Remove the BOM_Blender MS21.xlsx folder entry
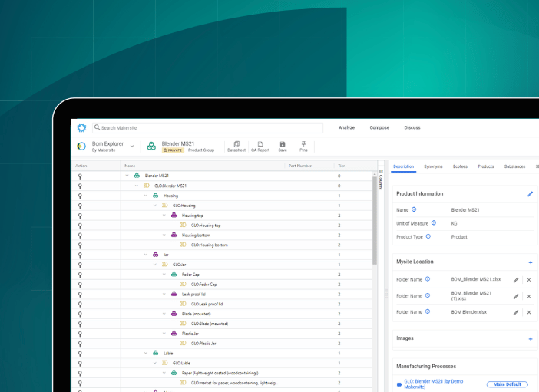This screenshot has width=539, height=392. (529, 280)
